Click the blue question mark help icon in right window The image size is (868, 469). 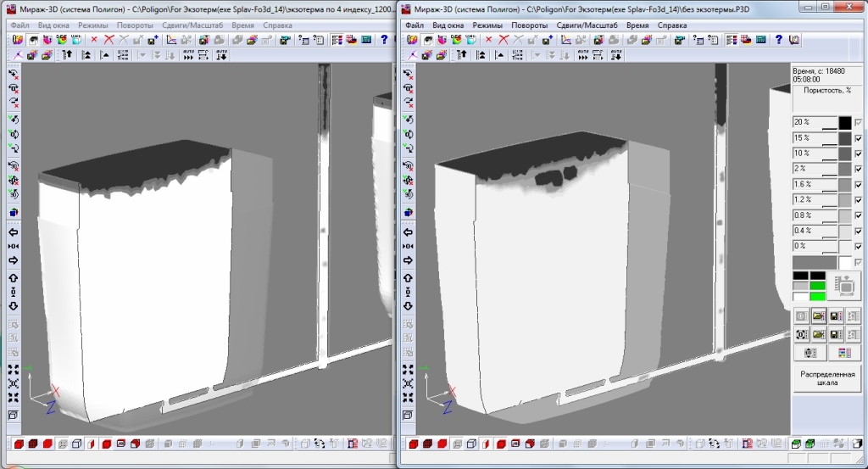[778, 40]
